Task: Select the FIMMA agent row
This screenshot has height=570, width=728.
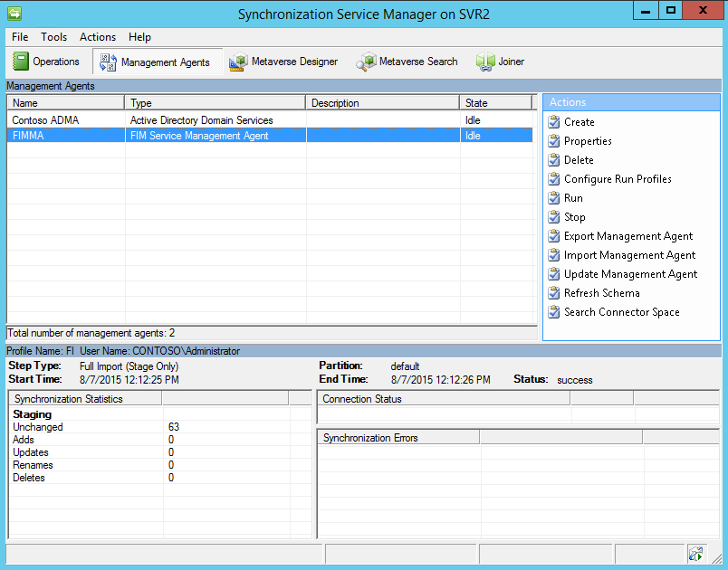Action: click(270, 136)
